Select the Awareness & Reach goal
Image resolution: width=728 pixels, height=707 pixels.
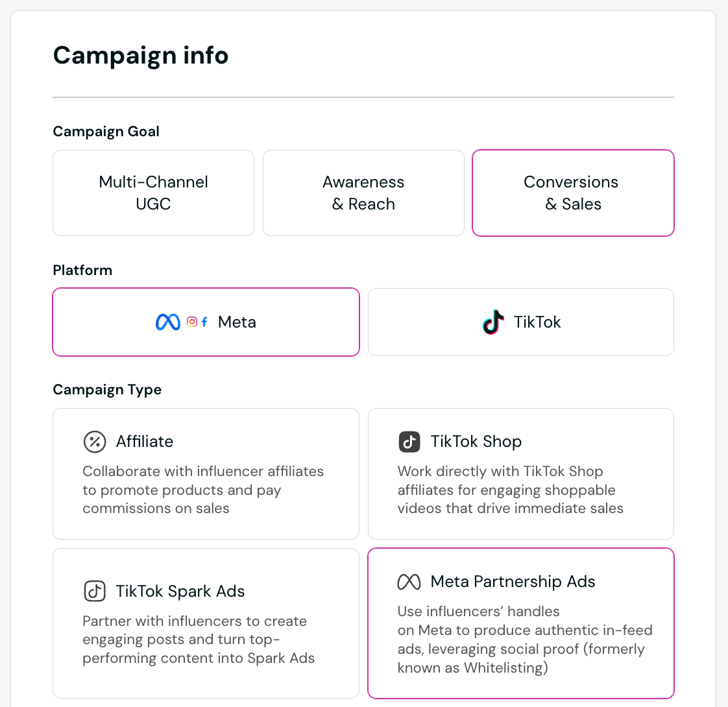tap(363, 193)
